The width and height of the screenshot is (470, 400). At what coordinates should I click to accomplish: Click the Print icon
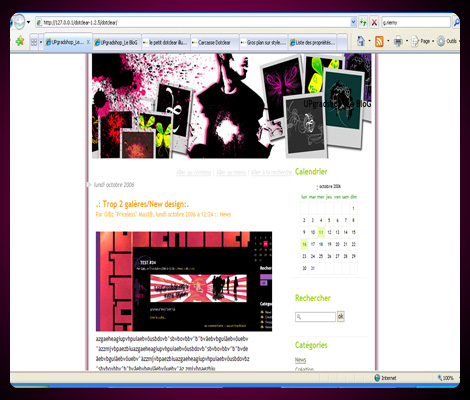(398, 41)
